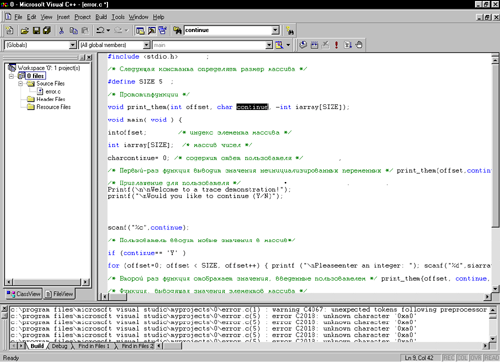Click the Cut scissors icon

(61, 30)
